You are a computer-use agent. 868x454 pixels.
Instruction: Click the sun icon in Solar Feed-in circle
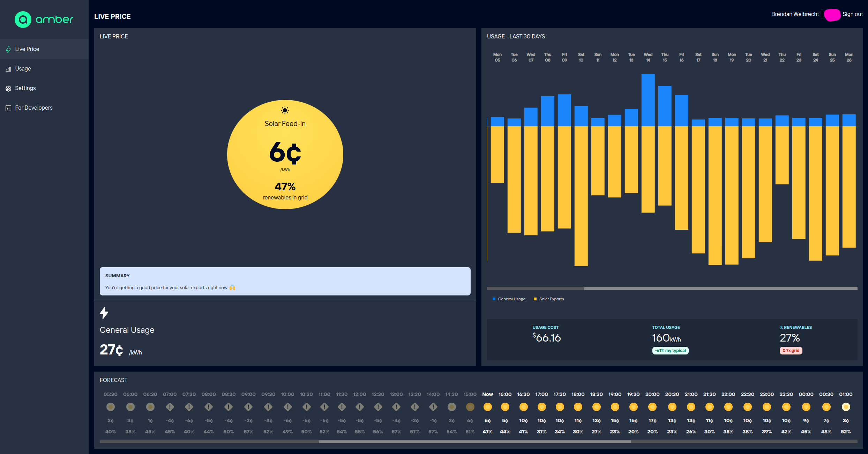pyautogui.click(x=285, y=110)
